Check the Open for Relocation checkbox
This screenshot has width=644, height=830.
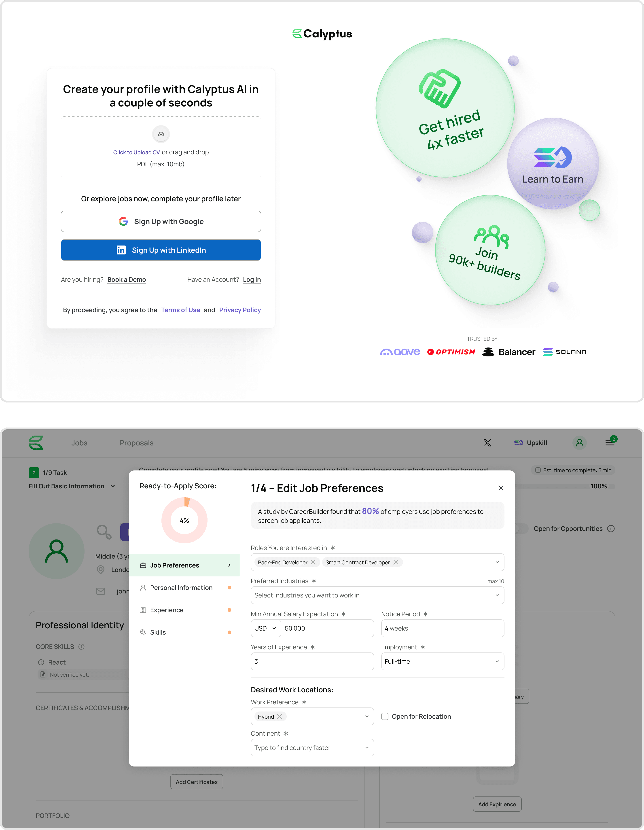coord(385,716)
